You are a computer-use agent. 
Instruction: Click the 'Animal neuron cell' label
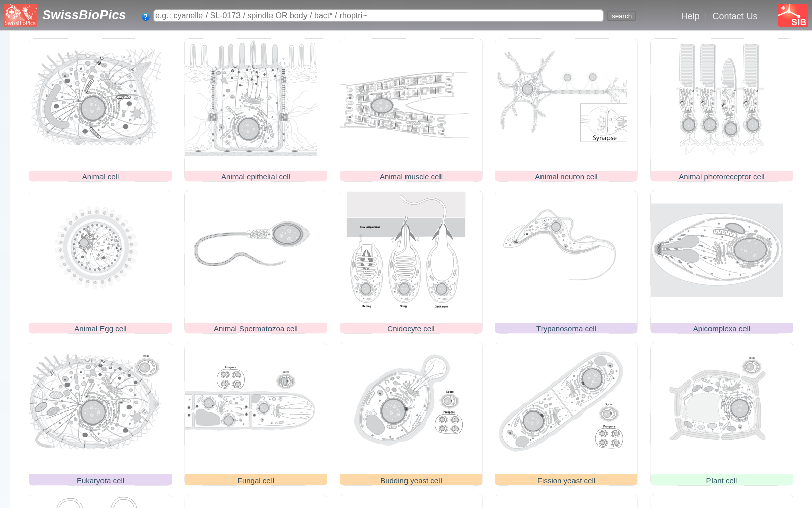[x=566, y=177]
